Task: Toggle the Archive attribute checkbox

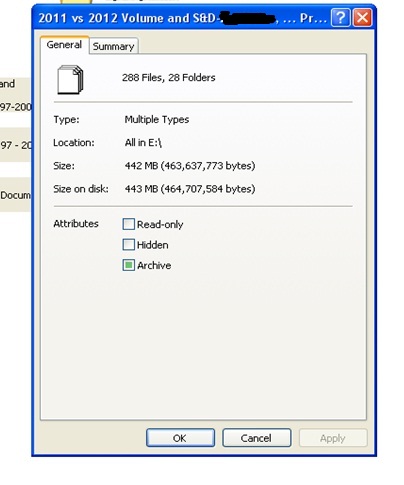Action: [129, 265]
